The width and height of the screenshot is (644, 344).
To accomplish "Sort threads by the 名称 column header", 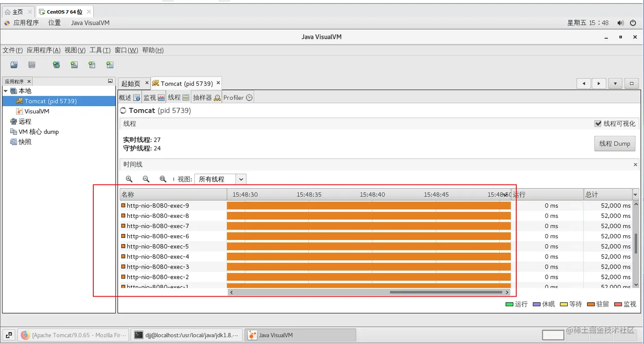I will [x=173, y=194].
